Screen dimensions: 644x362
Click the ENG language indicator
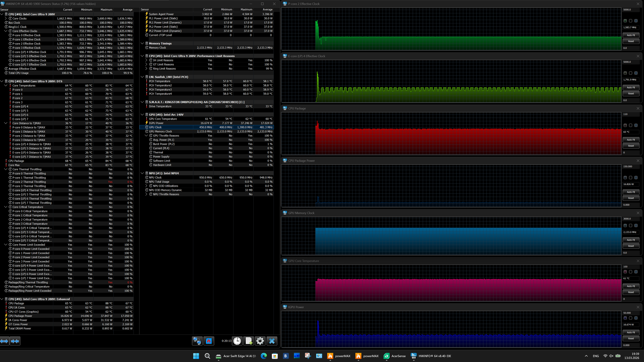tap(596, 356)
